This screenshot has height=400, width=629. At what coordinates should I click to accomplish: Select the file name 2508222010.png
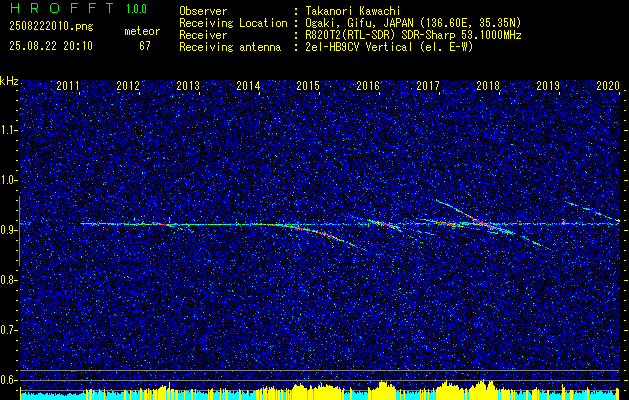coord(51,27)
